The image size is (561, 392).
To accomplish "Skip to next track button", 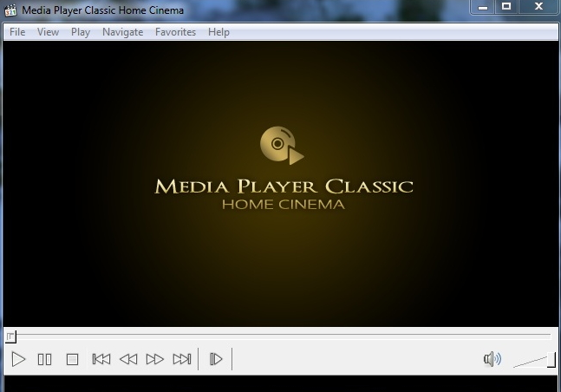I will pyautogui.click(x=182, y=359).
